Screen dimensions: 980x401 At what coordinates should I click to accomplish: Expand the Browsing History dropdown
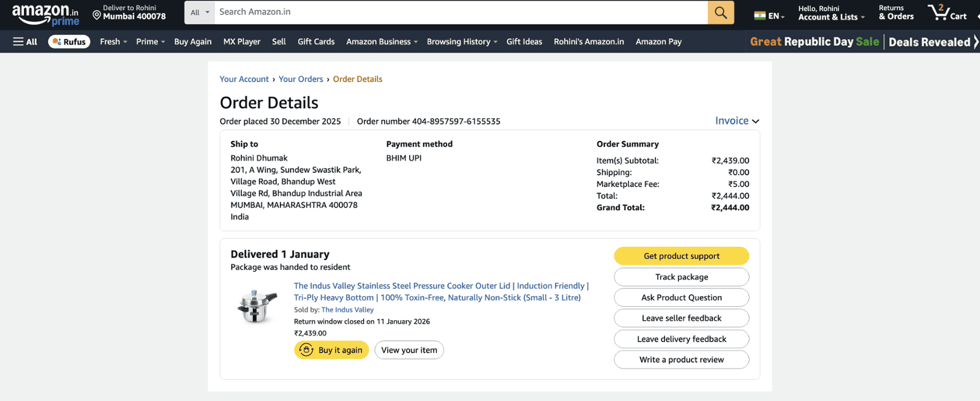(x=462, y=42)
